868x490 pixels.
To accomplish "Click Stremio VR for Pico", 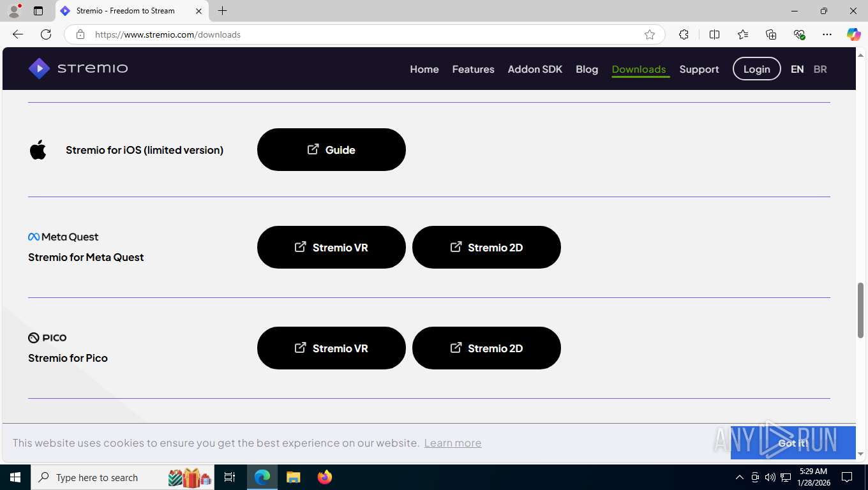I will 331,348.
